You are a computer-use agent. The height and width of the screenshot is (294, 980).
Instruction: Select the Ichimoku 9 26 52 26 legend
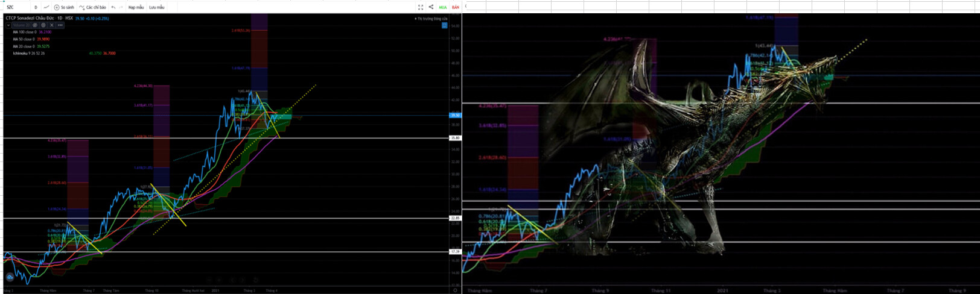click(x=29, y=54)
